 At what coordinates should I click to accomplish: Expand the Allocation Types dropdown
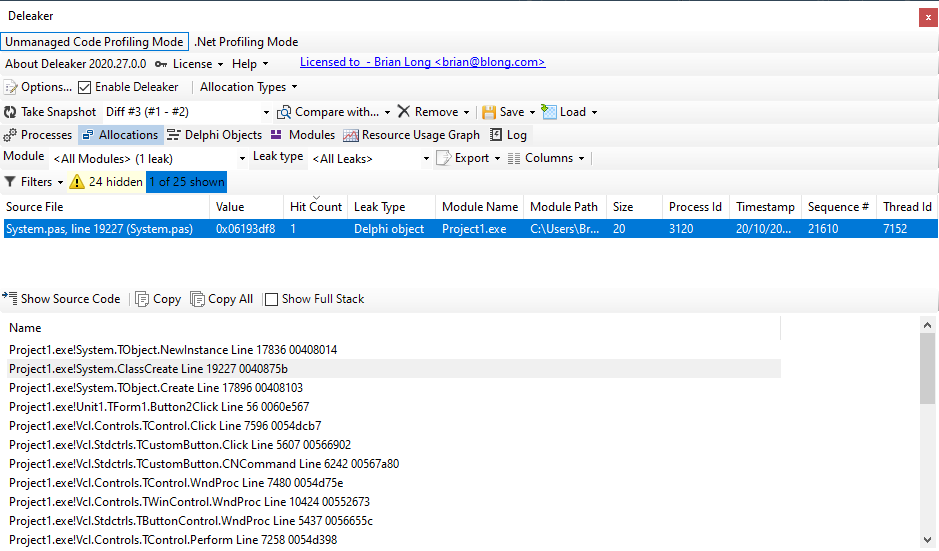(x=249, y=87)
